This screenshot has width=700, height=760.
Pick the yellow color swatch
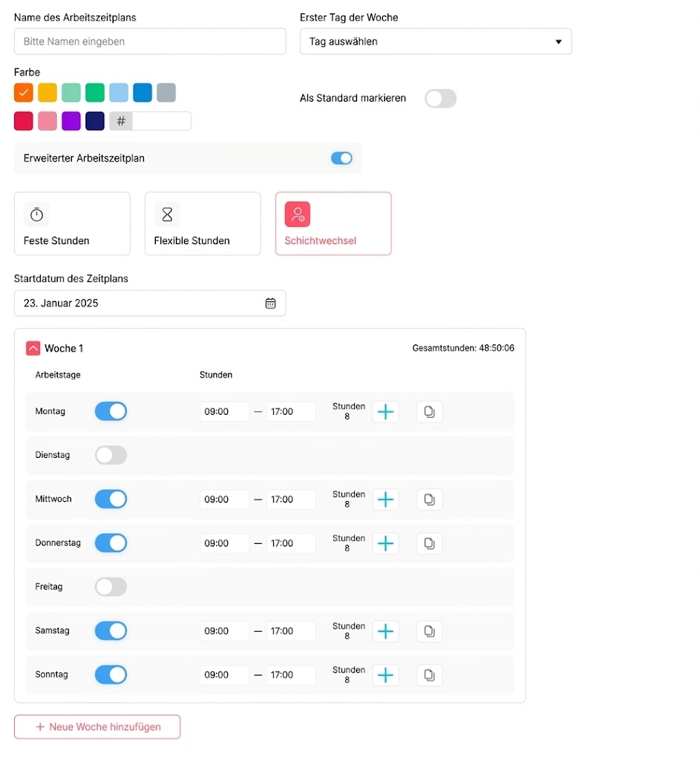(48, 93)
